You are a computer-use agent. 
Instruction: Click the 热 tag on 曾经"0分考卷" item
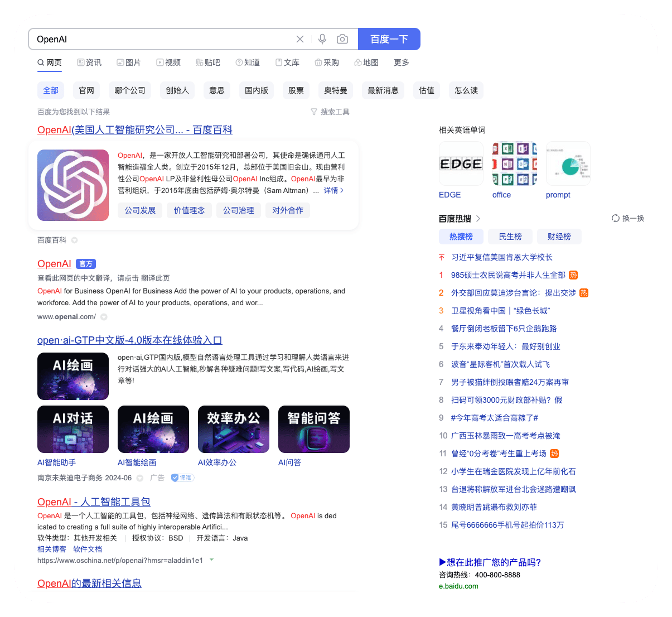[554, 454]
